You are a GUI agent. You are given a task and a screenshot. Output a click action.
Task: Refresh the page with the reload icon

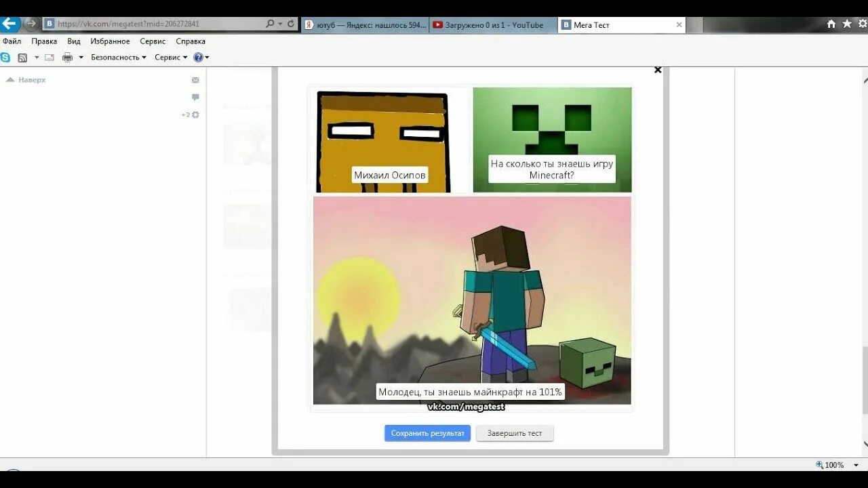coord(291,24)
